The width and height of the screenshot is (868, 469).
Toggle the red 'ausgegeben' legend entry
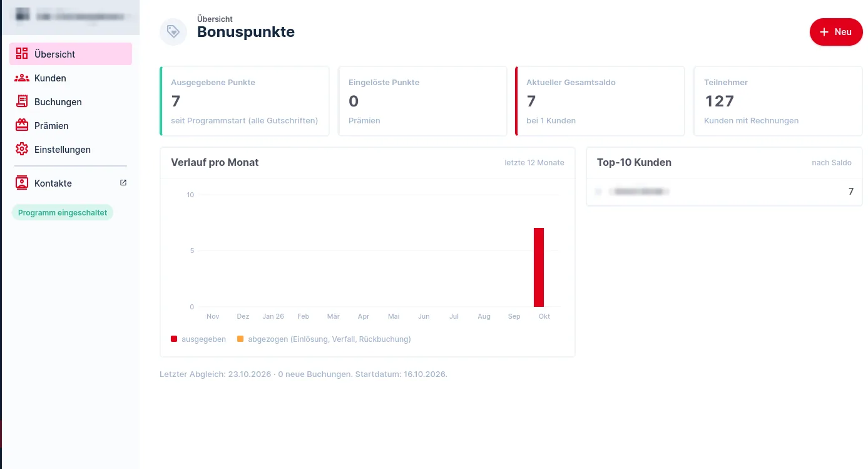[x=198, y=339]
